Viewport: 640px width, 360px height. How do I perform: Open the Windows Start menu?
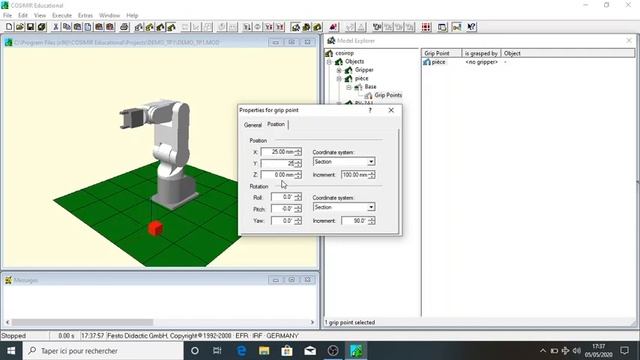tap(11, 351)
